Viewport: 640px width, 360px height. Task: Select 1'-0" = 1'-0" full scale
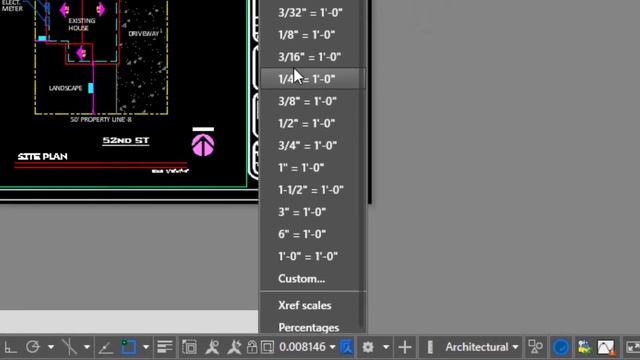[x=313, y=256]
